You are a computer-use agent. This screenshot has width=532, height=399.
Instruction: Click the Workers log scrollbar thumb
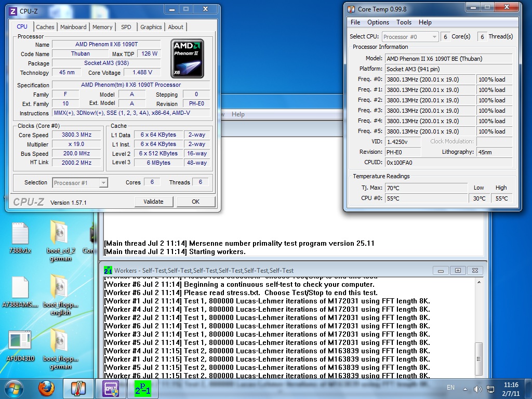pos(478,358)
